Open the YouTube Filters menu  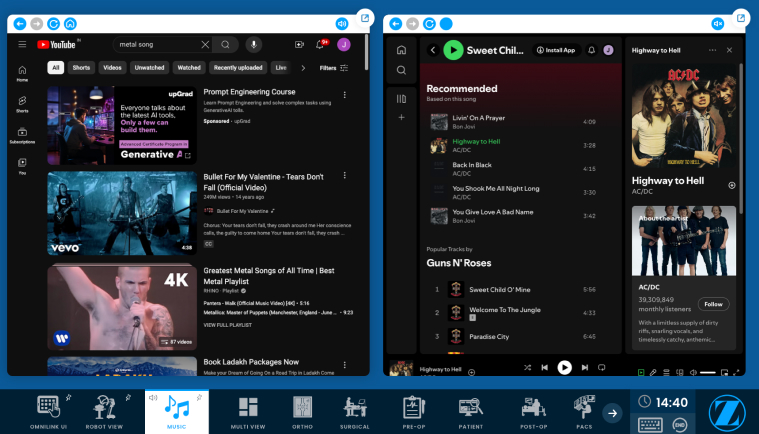tap(333, 68)
